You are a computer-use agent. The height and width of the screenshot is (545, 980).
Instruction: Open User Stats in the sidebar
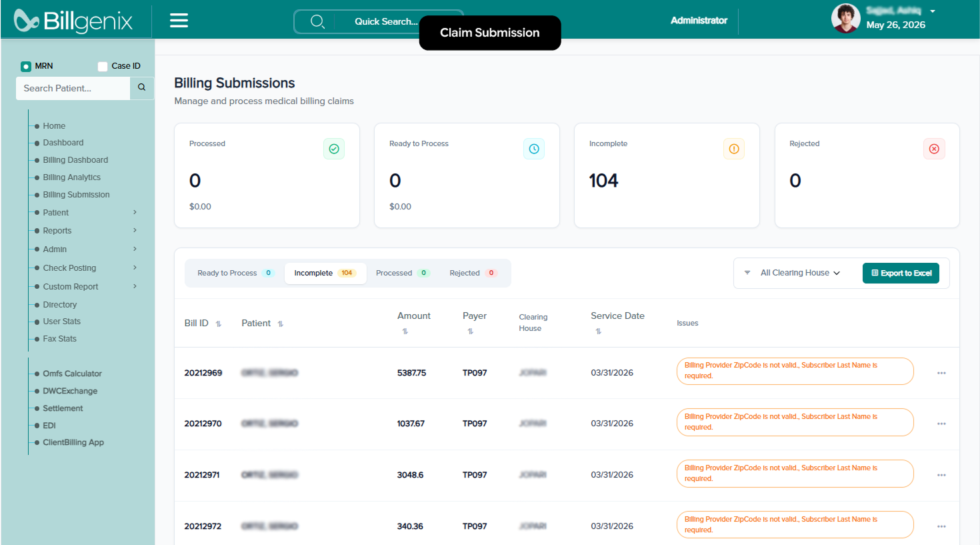61,322
